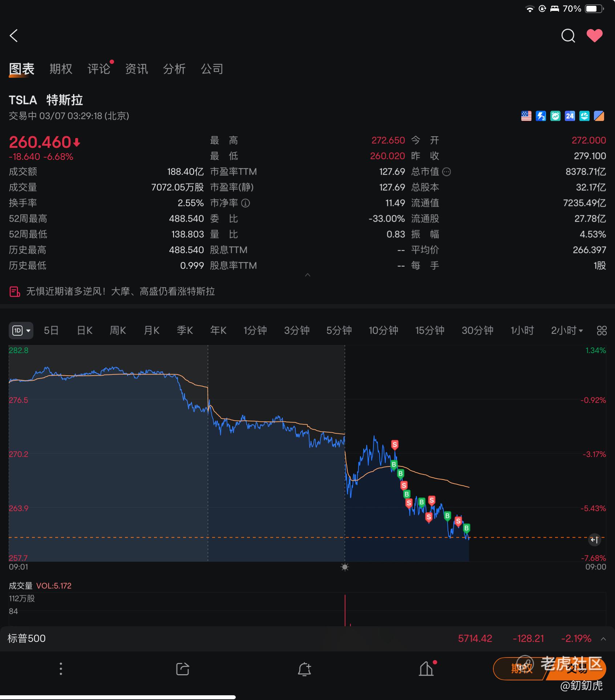
Task: Tap the 成交额 value 188.40亿
Action: (185, 172)
